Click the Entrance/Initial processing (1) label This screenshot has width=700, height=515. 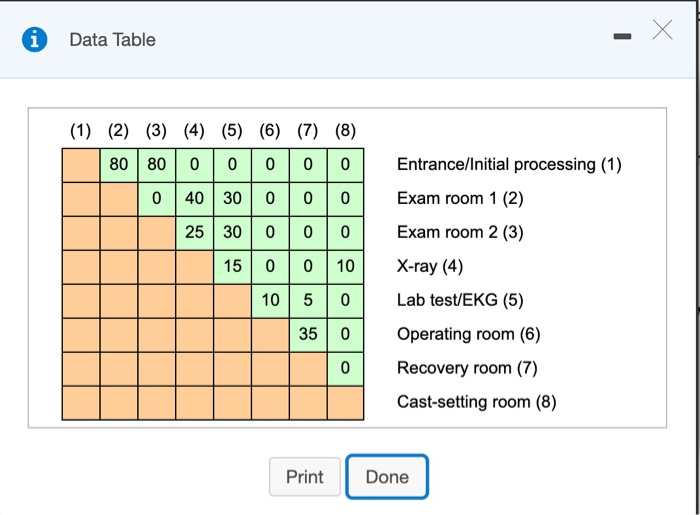(509, 165)
